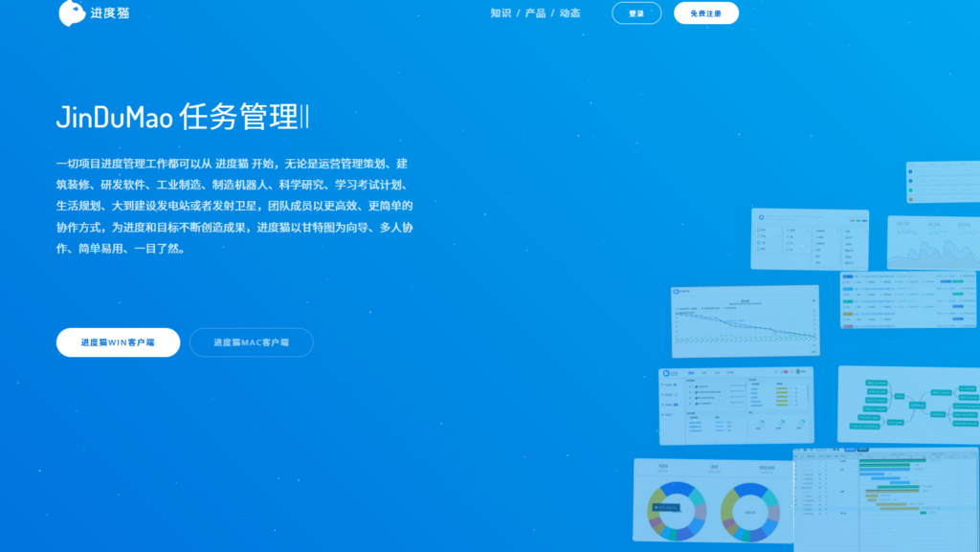Image resolution: width=980 pixels, height=552 pixels.
Task: Click the user avatar icon in the project dashboard preview
Action: click(797, 371)
